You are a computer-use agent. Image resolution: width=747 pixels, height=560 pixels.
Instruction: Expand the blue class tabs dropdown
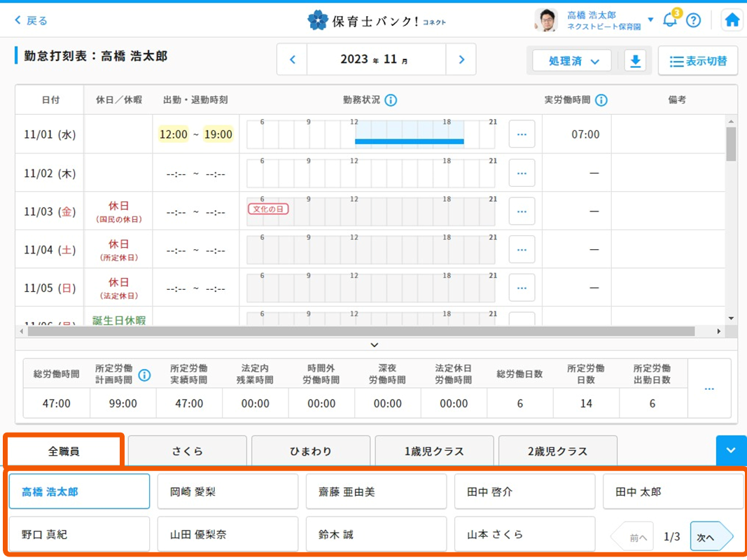[731, 451]
